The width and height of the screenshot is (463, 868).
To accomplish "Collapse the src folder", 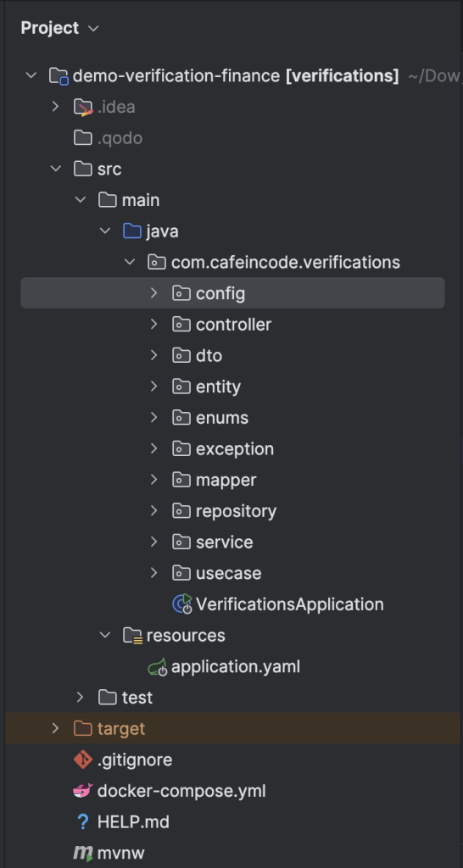I will click(x=56, y=169).
